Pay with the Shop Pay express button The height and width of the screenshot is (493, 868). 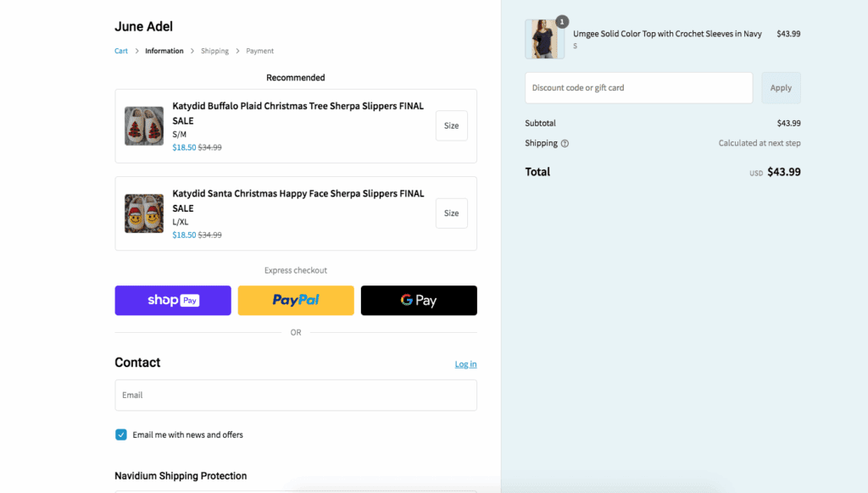(x=173, y=301)
